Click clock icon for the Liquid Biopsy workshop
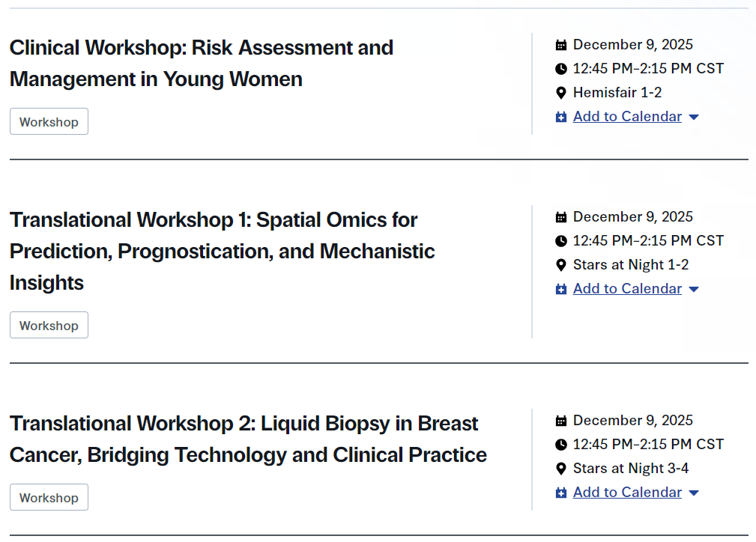Image resolution: width=756 pixels, height=542 pixels. click(x=561, y=445)
